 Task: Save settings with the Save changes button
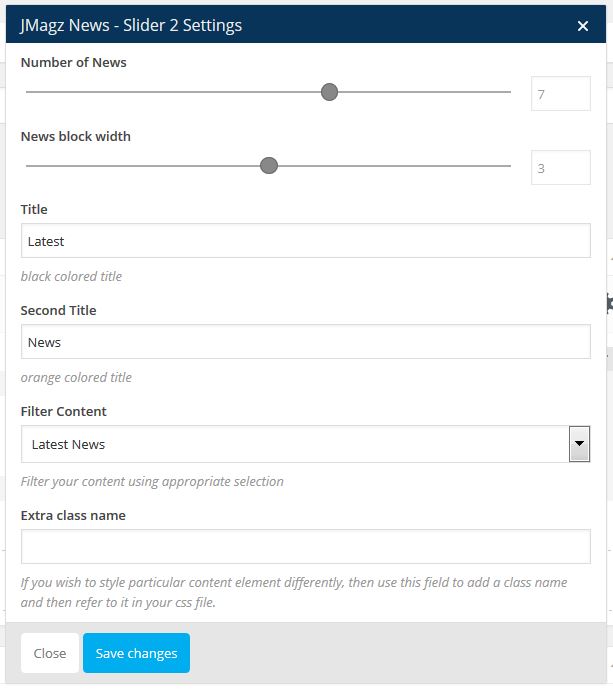(x=136, y=653)
